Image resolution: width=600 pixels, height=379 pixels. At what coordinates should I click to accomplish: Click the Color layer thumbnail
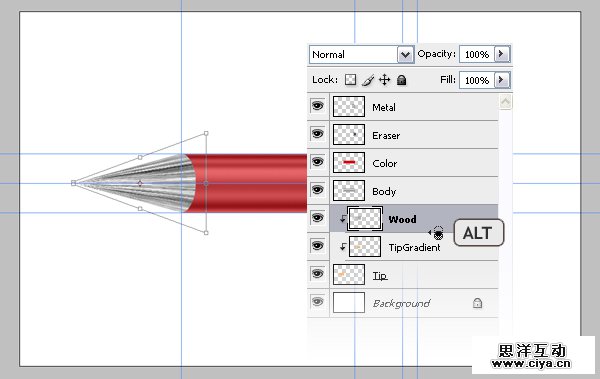pyautogui.click(x=349, y=162)
